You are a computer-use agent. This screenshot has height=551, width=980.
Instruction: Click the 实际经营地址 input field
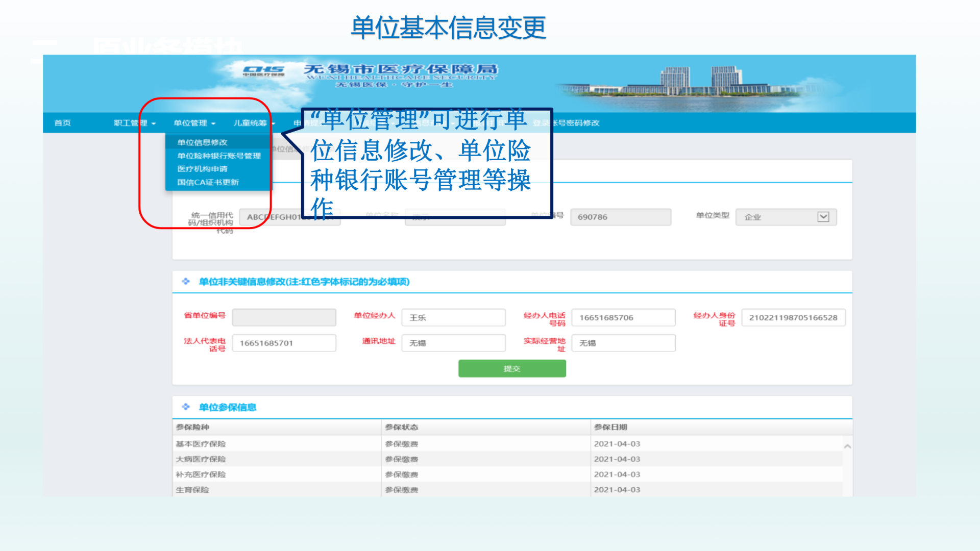point(623,343)
